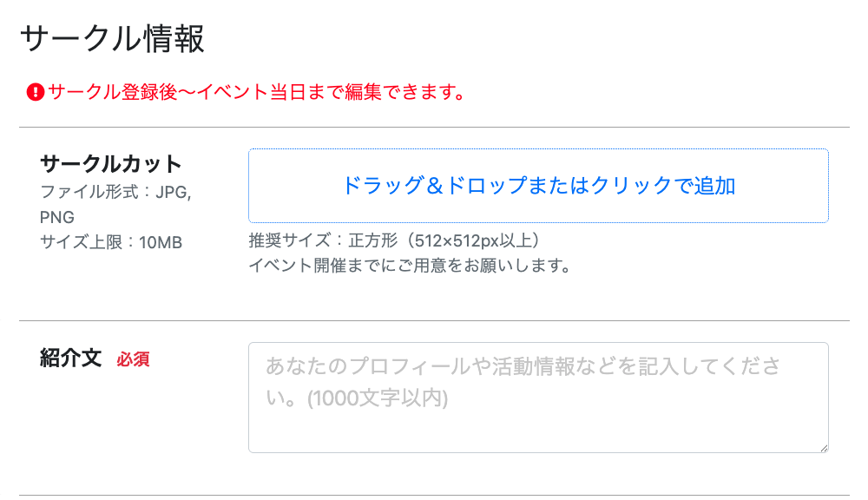
Task: Click the サイズ上限:10MB text
Action: click(111, 242)
